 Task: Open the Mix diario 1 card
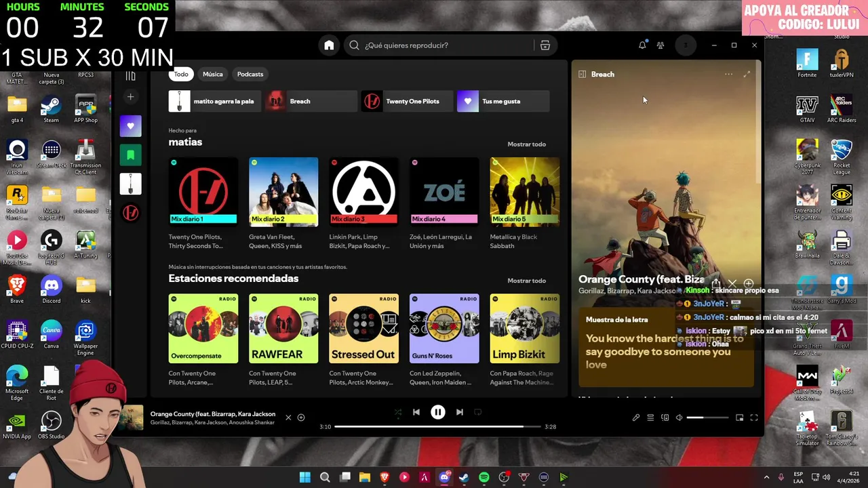[203, 205]
